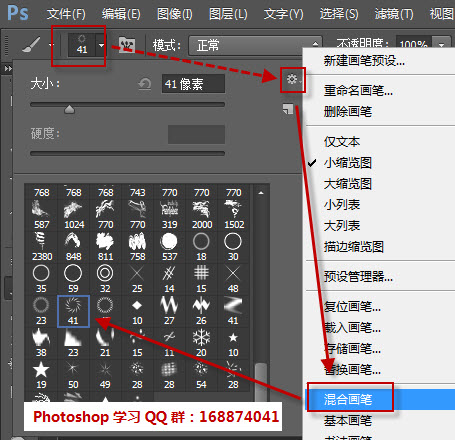Open the 选择(S) menu
Viewport: 455px width, 440px height.
pyautogui.click(x=339, y=14)
